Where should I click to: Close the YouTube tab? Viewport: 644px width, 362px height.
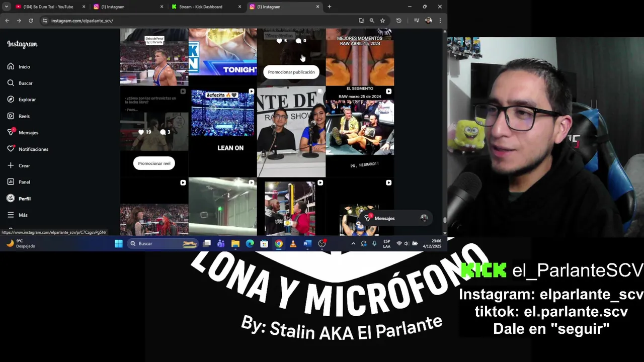[x=84, y=7]
